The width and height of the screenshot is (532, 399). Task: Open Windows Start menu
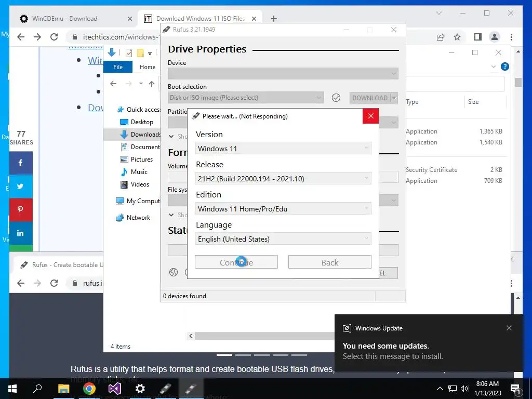[12, 389]
